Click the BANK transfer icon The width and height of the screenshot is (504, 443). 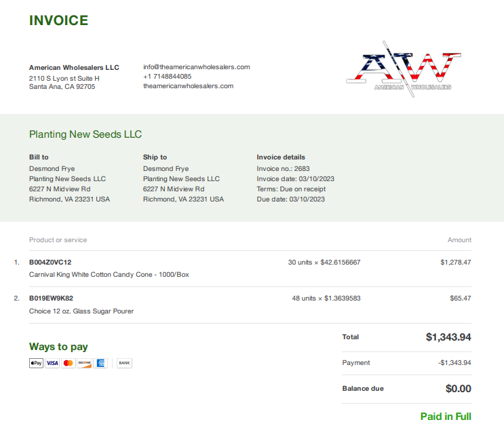[124, 363]
